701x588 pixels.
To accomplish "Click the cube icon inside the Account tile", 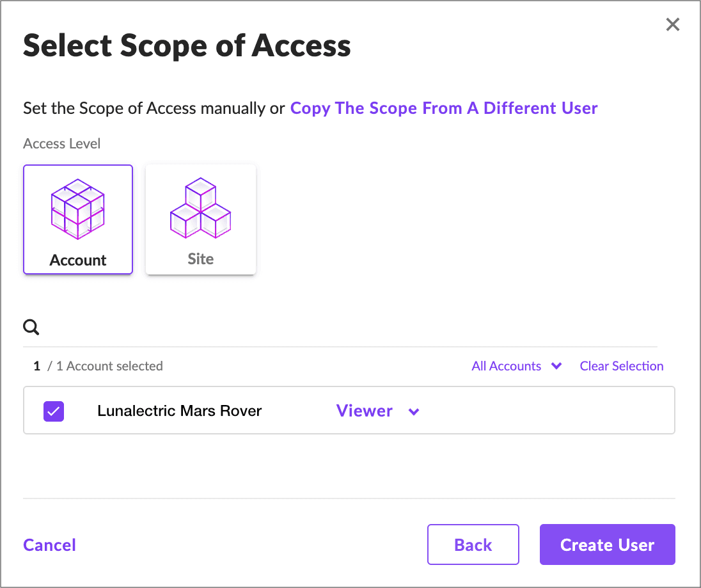I will click(77, 208).
